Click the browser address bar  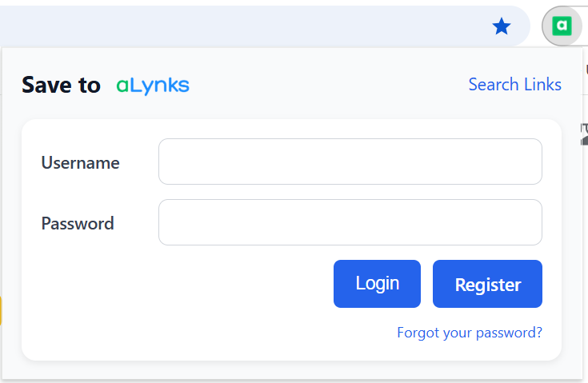(244, 26)
